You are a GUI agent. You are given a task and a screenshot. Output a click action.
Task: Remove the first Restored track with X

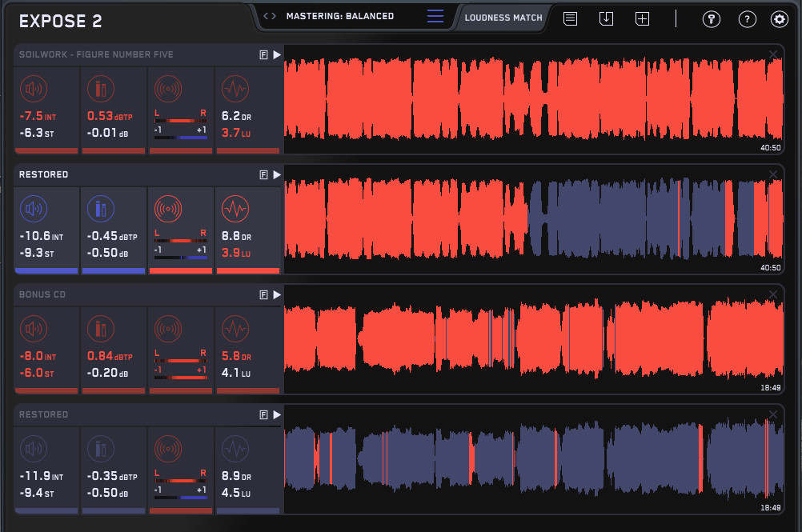point(772,174)
